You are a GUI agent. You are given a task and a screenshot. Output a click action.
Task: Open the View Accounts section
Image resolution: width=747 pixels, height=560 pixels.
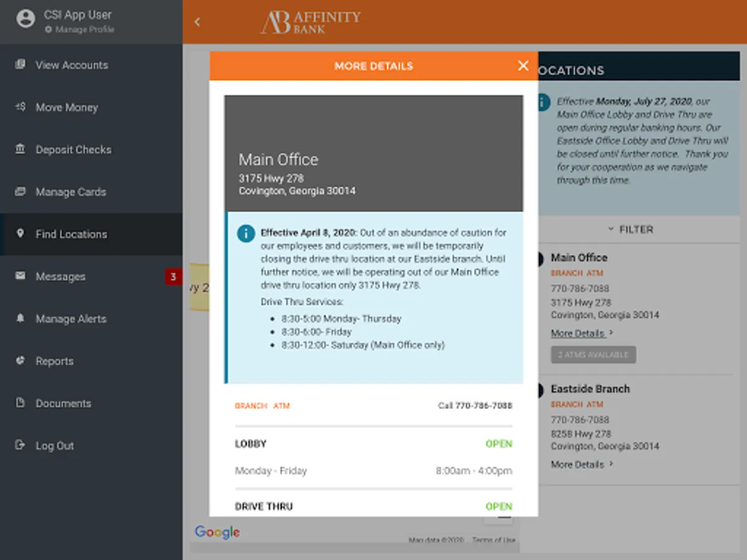[x=72, y=65]
